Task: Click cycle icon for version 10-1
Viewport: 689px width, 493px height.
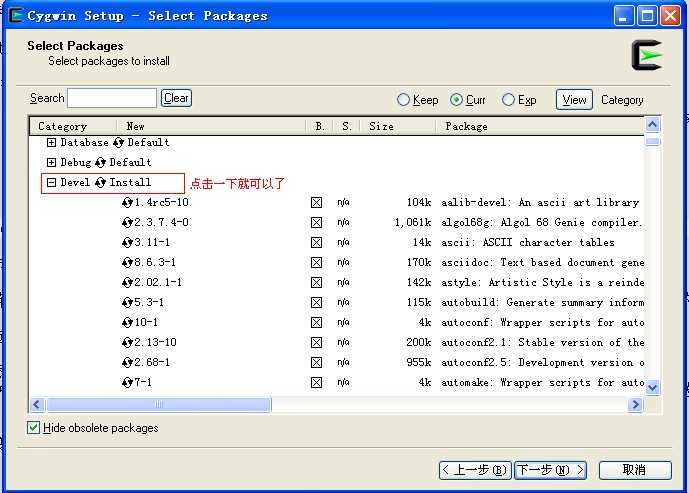Action: click(x=127, y=323)
